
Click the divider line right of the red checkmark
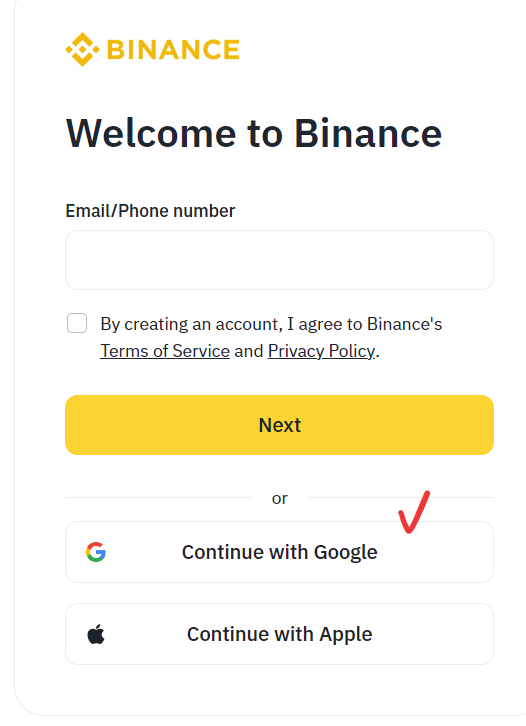coord(461,498)
